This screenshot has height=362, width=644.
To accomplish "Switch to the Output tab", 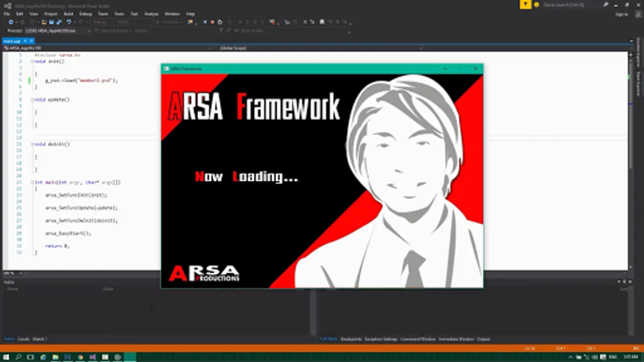I will 483,339.
